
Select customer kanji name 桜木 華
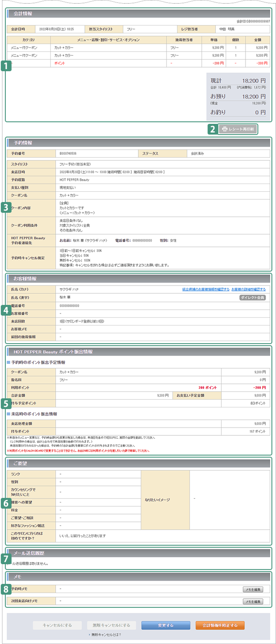point(65,297)
